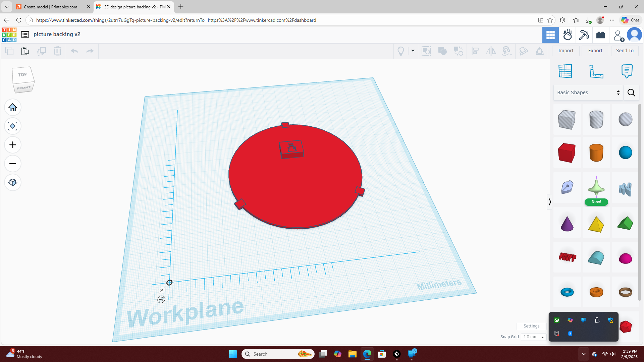Click the Import button
Screen dimensions: 644x362
click(566, 51)
